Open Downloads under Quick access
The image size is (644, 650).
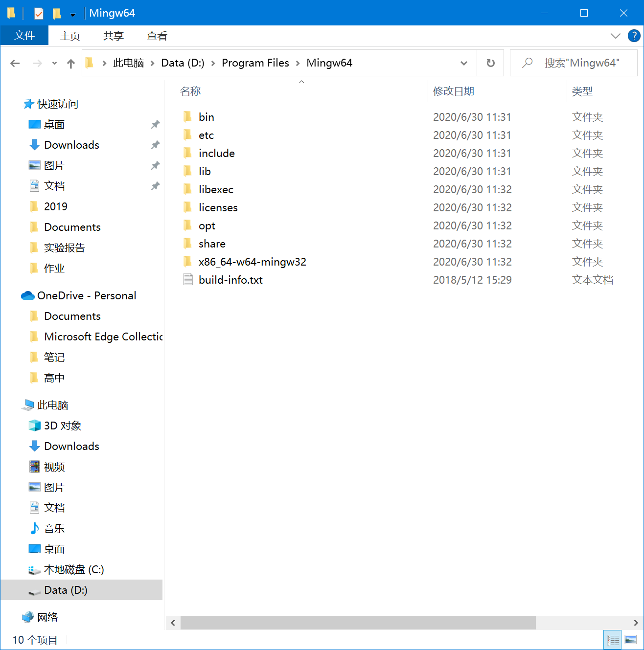pyautogui.click(x=71, y=145)
